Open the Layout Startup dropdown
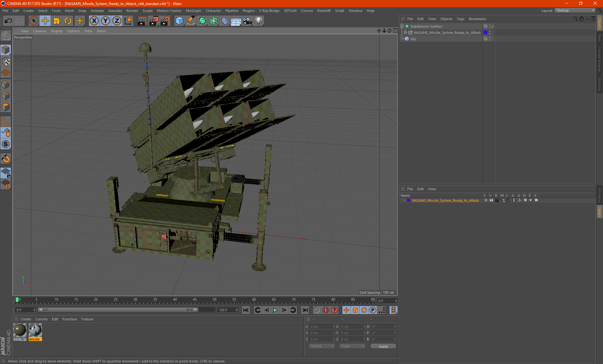Image resolution: width=603 pixels, height=364 pixels. (575, 10)
